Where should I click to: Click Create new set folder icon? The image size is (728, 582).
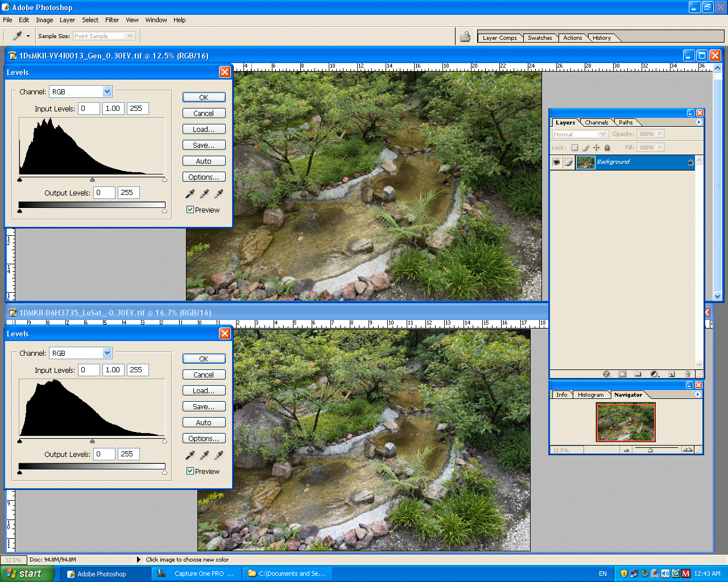638,374
